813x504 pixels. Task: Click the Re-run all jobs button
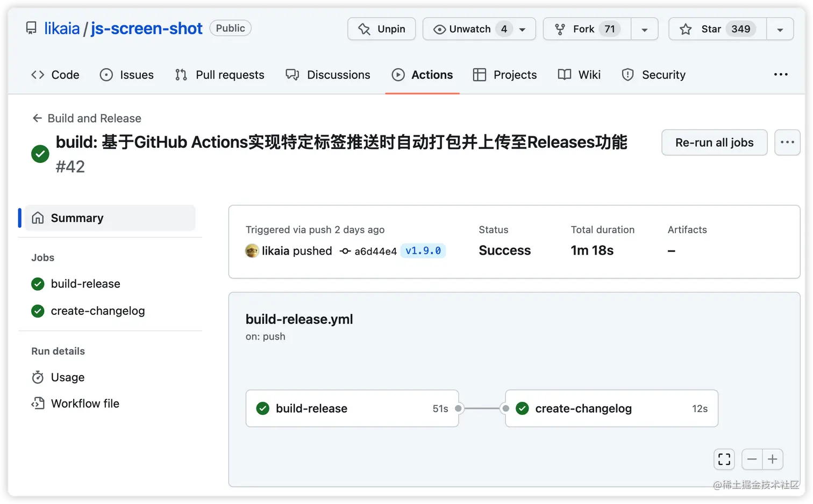click(714, 142)
